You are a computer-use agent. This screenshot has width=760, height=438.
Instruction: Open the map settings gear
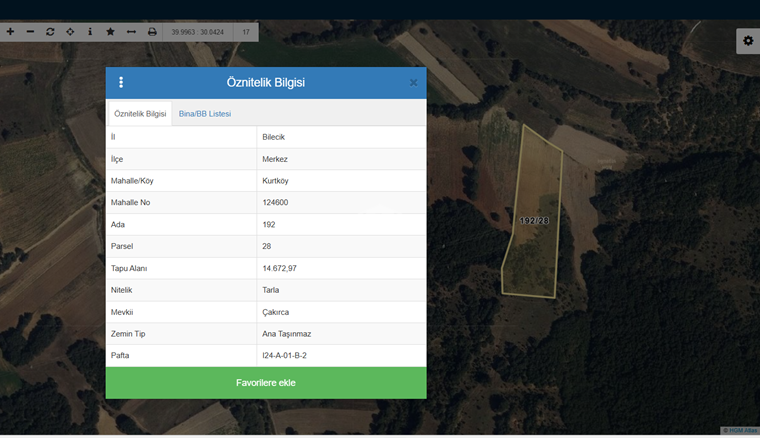click(x=747, y=40)
